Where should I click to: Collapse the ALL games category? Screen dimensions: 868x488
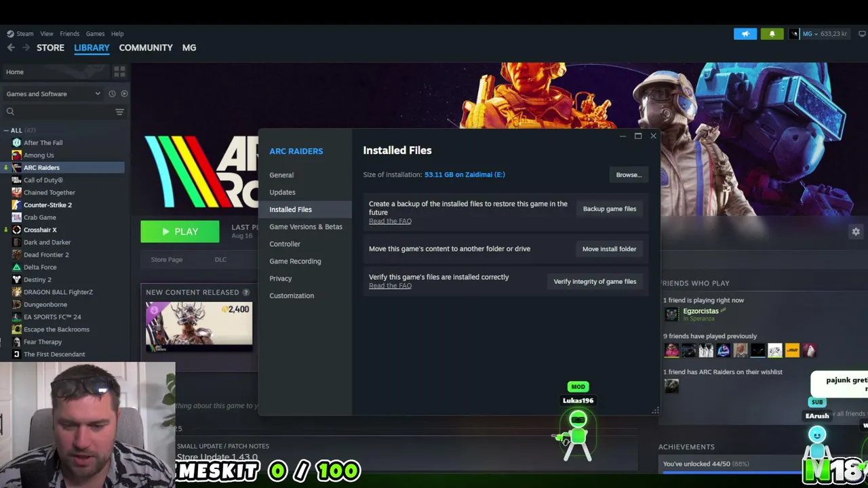pos(7,130)
